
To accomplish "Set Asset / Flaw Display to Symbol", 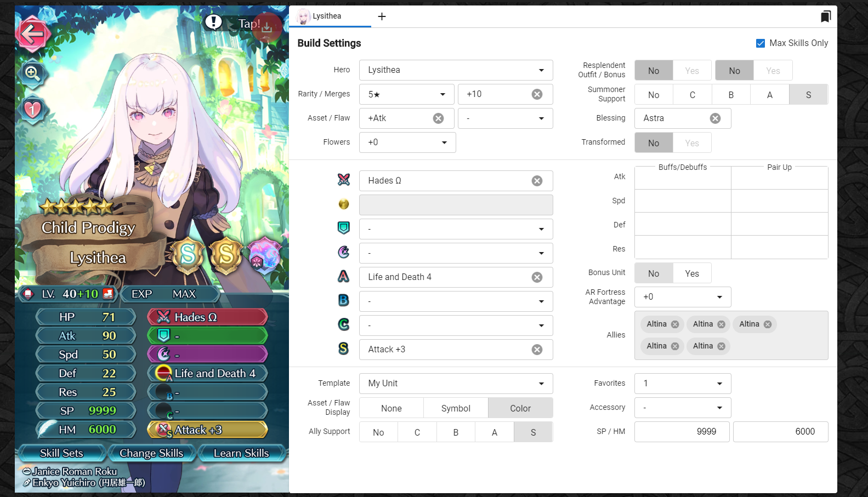I will [x=456, y=408].
